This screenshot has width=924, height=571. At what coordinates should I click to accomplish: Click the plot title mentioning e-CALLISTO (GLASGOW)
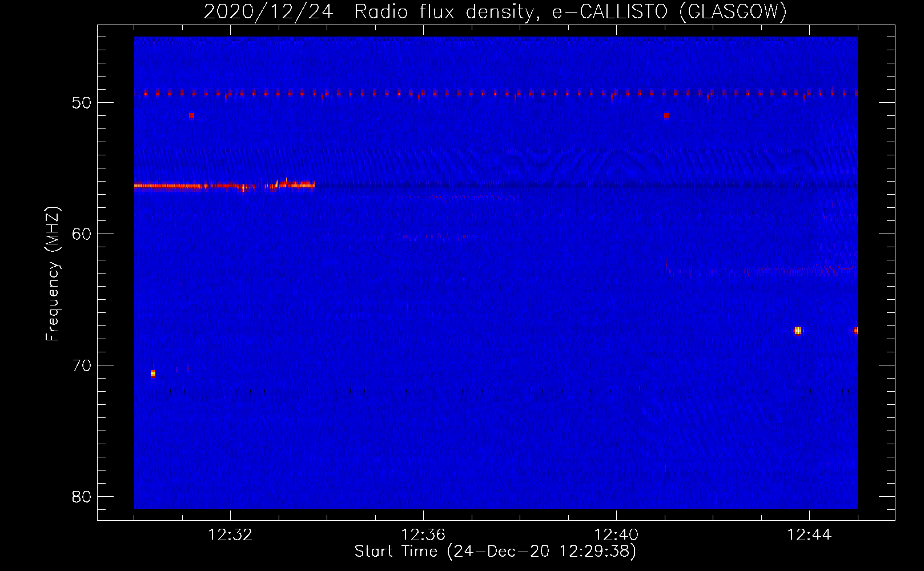[x=495, y=11]
